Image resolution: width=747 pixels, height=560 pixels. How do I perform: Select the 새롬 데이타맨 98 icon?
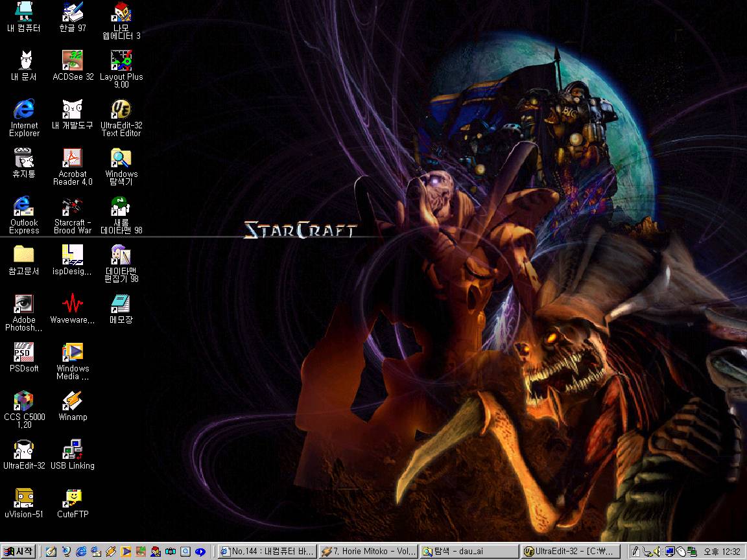click(x=121, y=215)
